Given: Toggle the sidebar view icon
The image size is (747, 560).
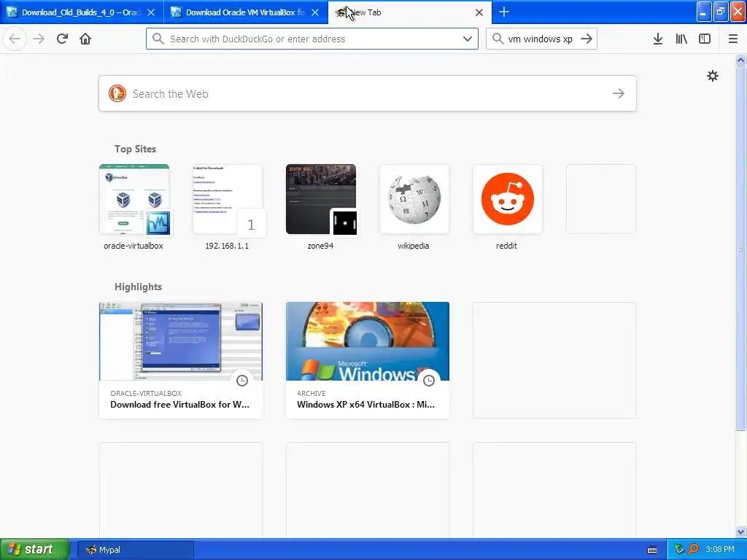Looking at the screenshot, I should coord(705,39).
